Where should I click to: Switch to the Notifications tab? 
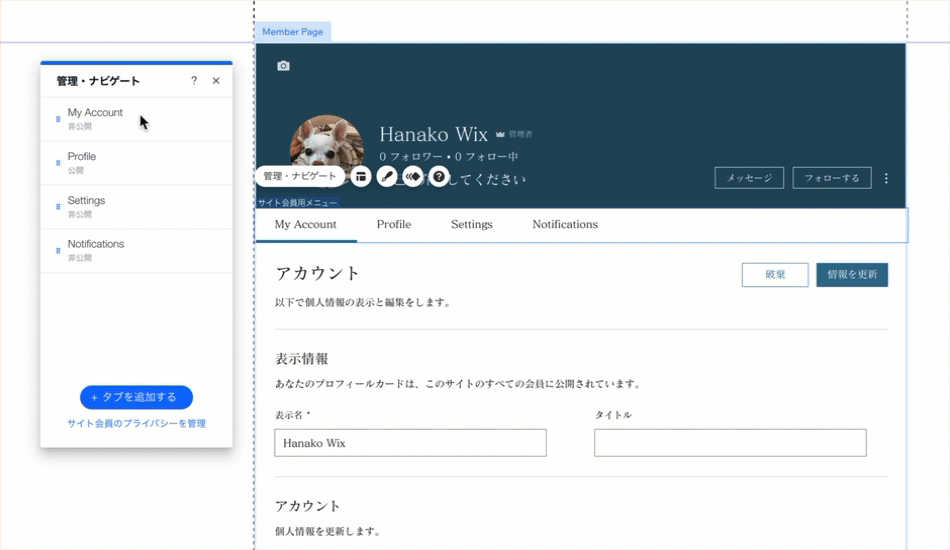(565, 225)
